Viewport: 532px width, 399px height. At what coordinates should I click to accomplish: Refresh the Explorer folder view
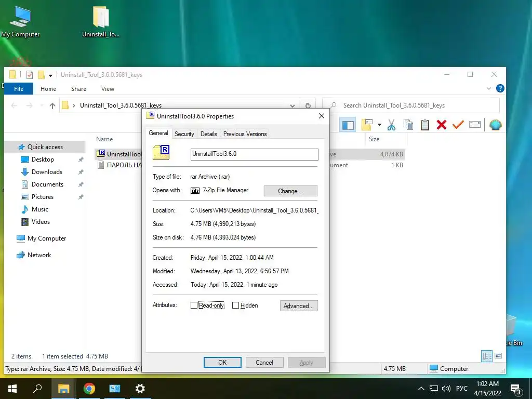308,105
